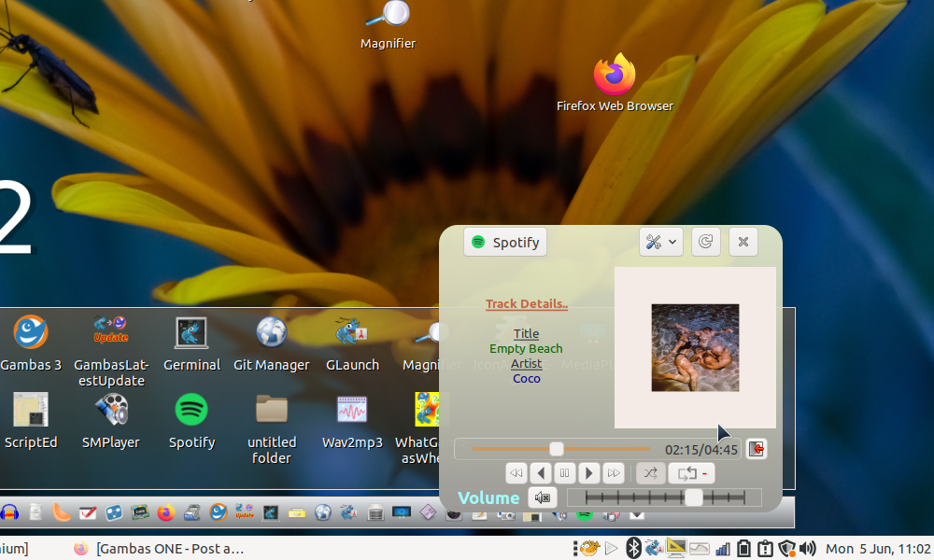934x560 pixels.
Task: Click the volume slider handle
Action: 693,497
